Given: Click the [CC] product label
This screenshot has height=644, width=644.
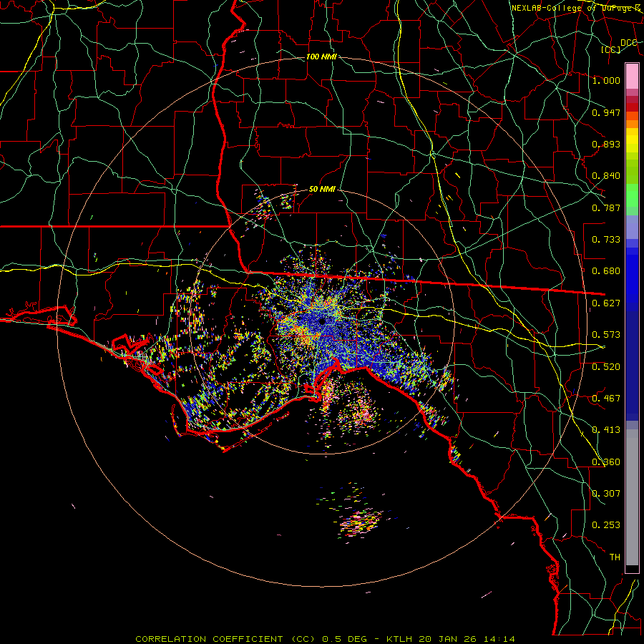Looking at the screenshot, I should pyautogui.click(x=611, y=49).
